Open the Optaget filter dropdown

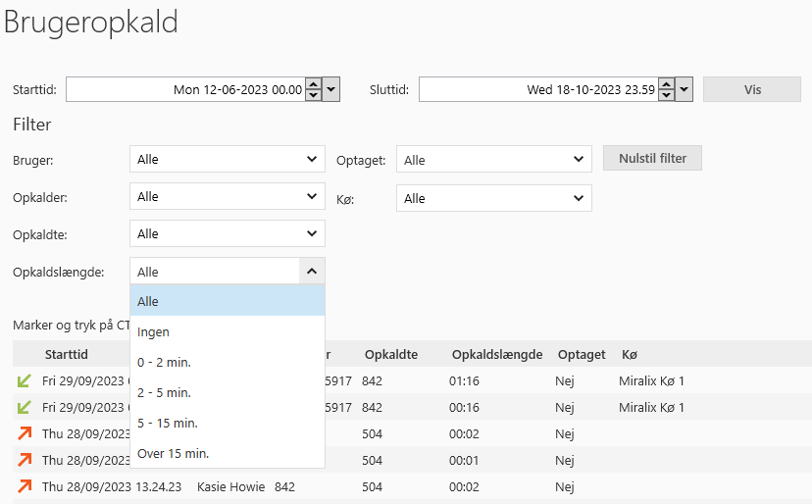(x=493, y=160)
